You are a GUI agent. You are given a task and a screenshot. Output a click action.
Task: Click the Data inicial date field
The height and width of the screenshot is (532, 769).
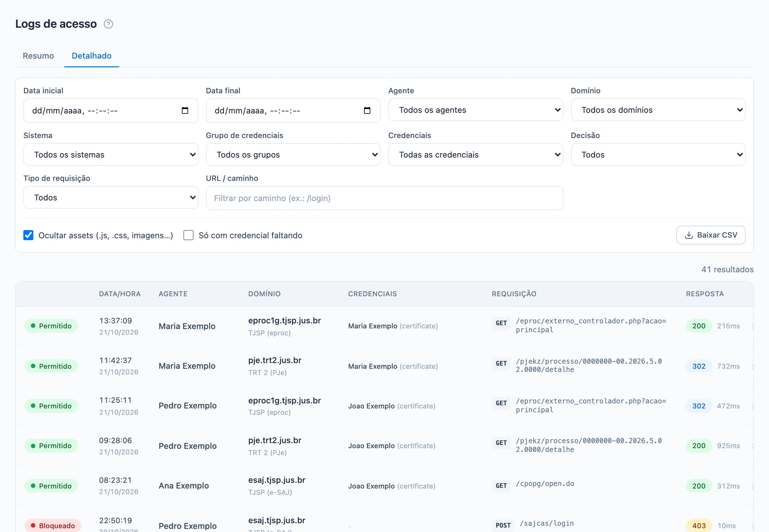point(111,110)
